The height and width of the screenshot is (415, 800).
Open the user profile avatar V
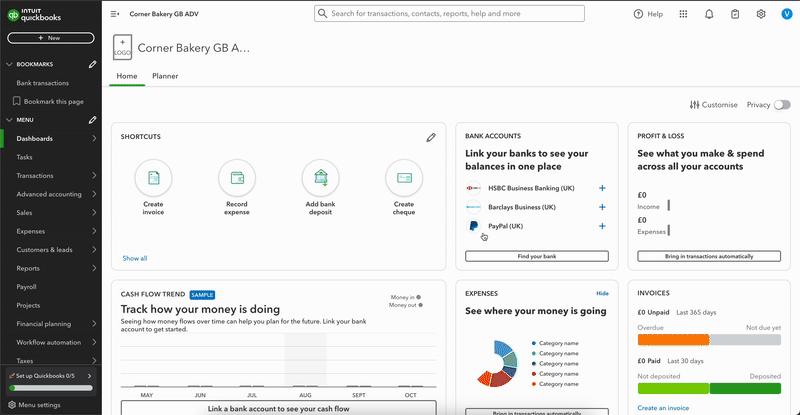[x=786, y=14]
